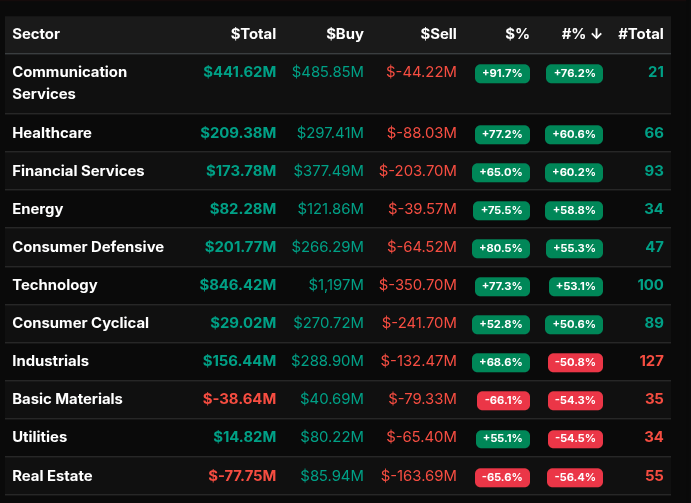Click the green +91.7% badge
The image size is (691, 503).
pyautogui.click(x=502, y=73)
